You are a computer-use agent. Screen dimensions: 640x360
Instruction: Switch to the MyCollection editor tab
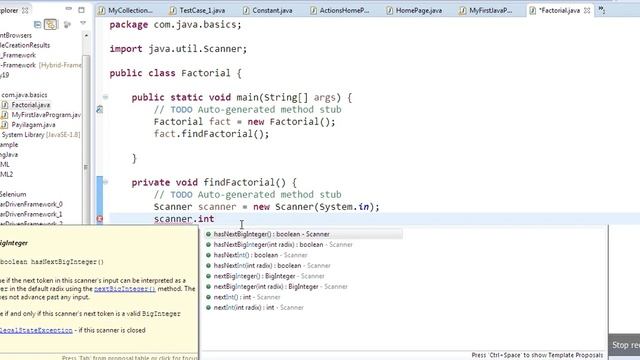pos(125,11)
